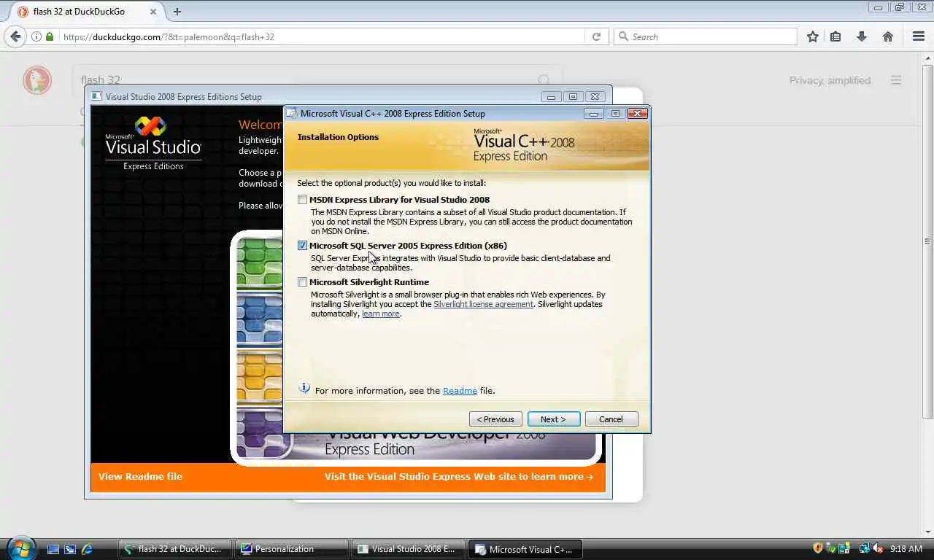Click the 9:18 AM taskbar clock

click(906, 549)
